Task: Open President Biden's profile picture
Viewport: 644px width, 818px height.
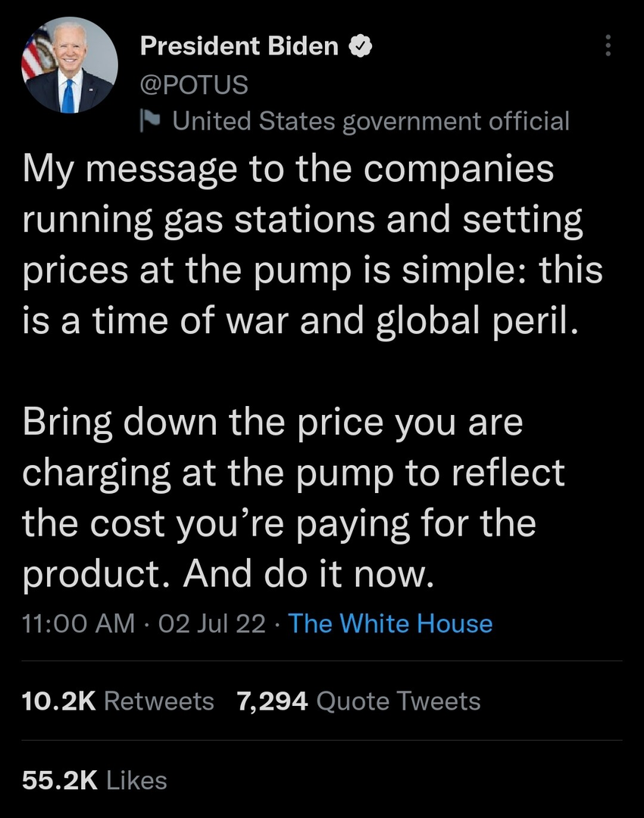Action: click(x=69, y=67)
